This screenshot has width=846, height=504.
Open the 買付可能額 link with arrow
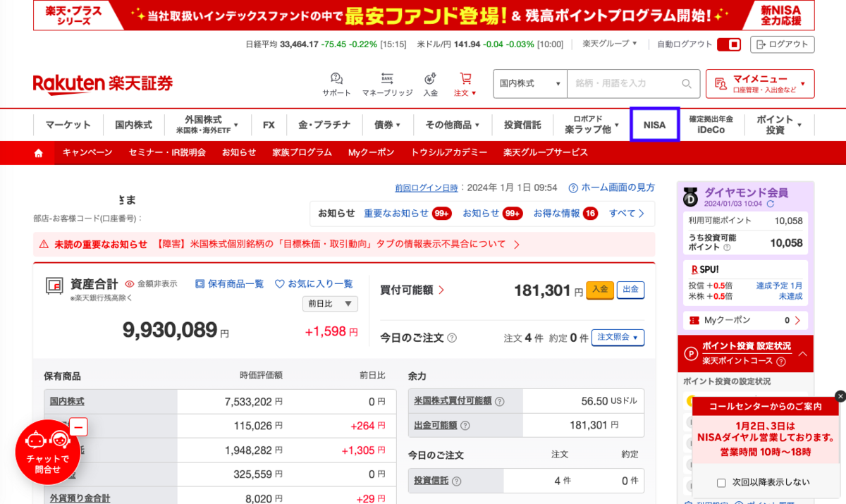[412, 290]
